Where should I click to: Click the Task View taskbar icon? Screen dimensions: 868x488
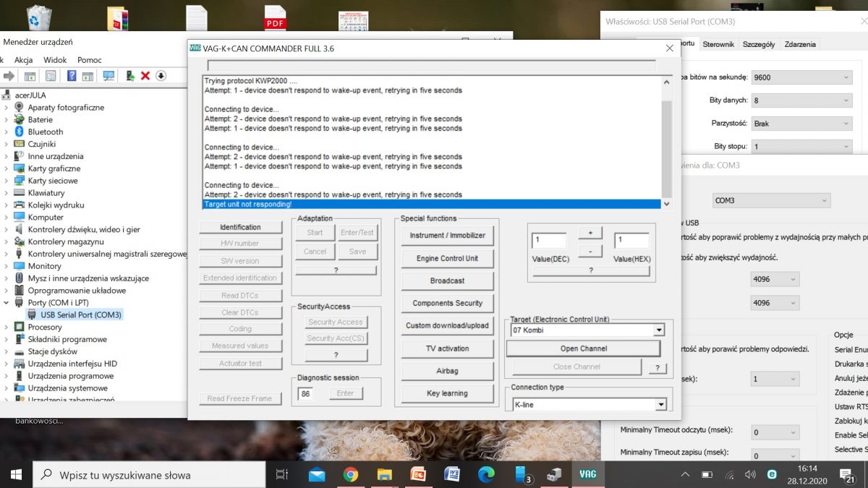(x=282, y=474)
